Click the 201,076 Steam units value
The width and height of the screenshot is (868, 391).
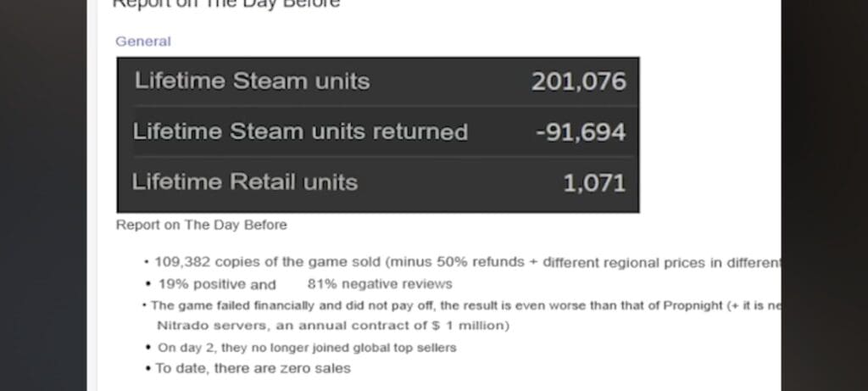578,82
